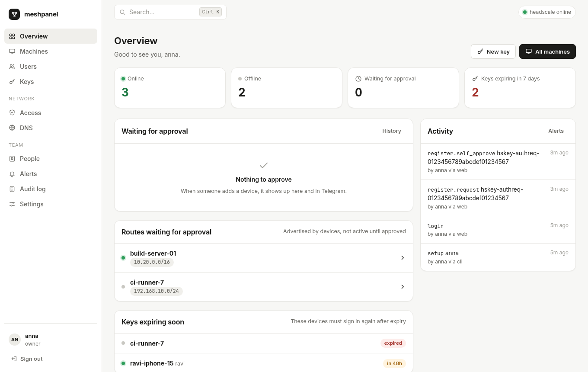588x372 pixels.
Task: Open Alerts link in Activity panel
Action: pyautogui.click(x=556, y=131)
